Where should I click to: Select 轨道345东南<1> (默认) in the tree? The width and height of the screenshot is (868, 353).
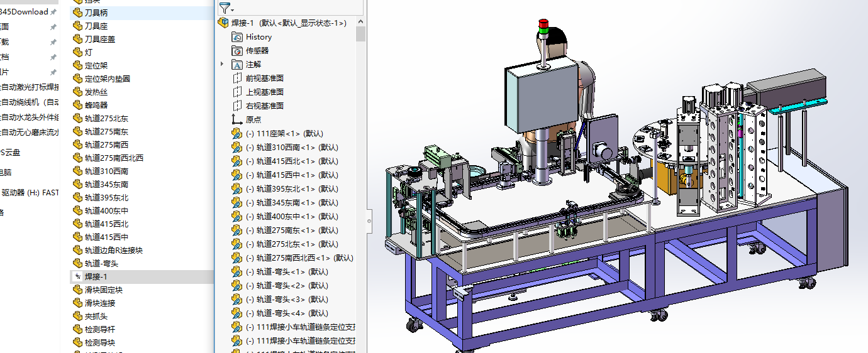[x=292, y=203]
